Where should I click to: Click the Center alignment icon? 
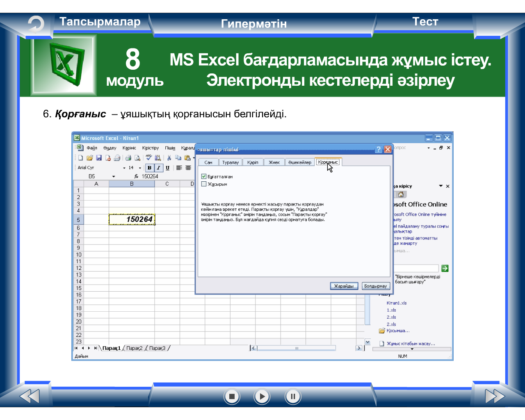click(x=188, y=168)
